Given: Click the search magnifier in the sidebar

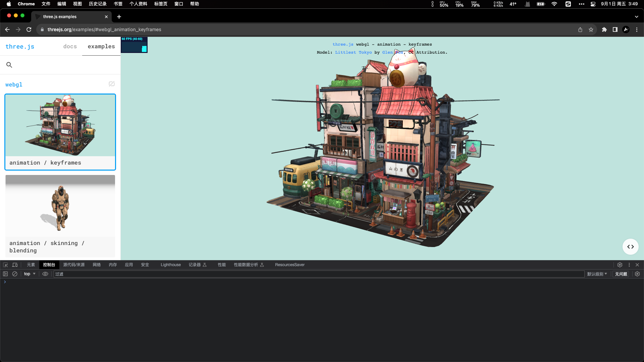Looking at the screenshot, I should click(x=9, y=65).
